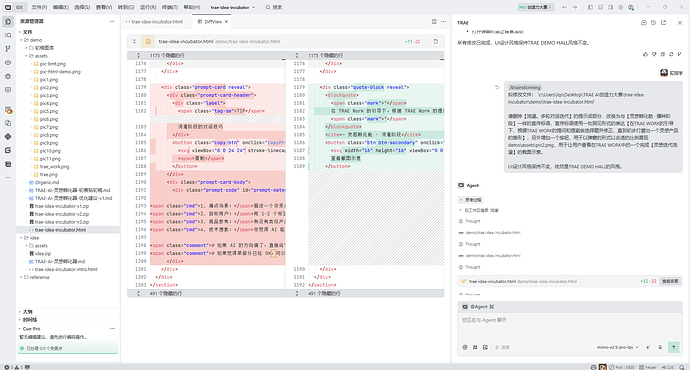
Task: Click the # context icon in the chat input
Action: pos(475,347)
